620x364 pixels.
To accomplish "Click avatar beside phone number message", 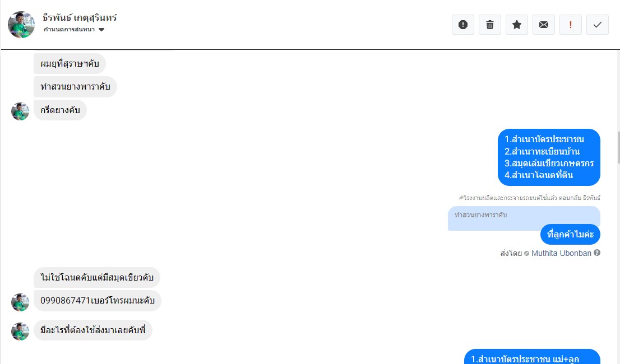I will coord(20,302).
